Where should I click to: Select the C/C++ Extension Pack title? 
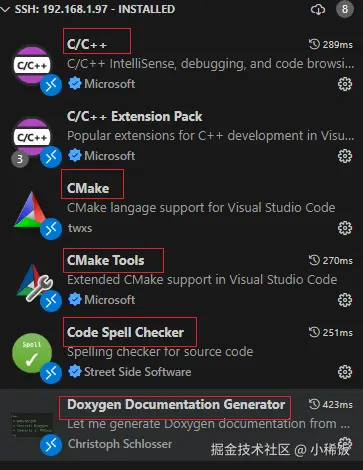(x=134, y=116)
